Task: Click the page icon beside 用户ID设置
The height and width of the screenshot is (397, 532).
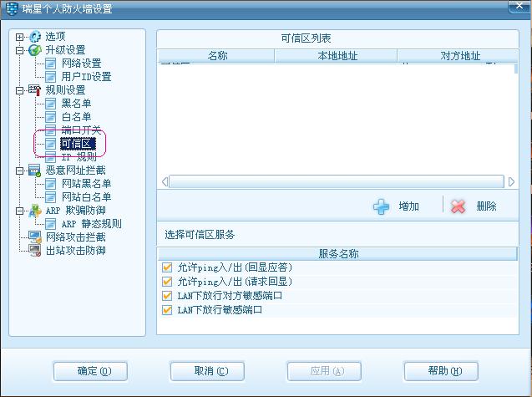Action: click(51, 77)
